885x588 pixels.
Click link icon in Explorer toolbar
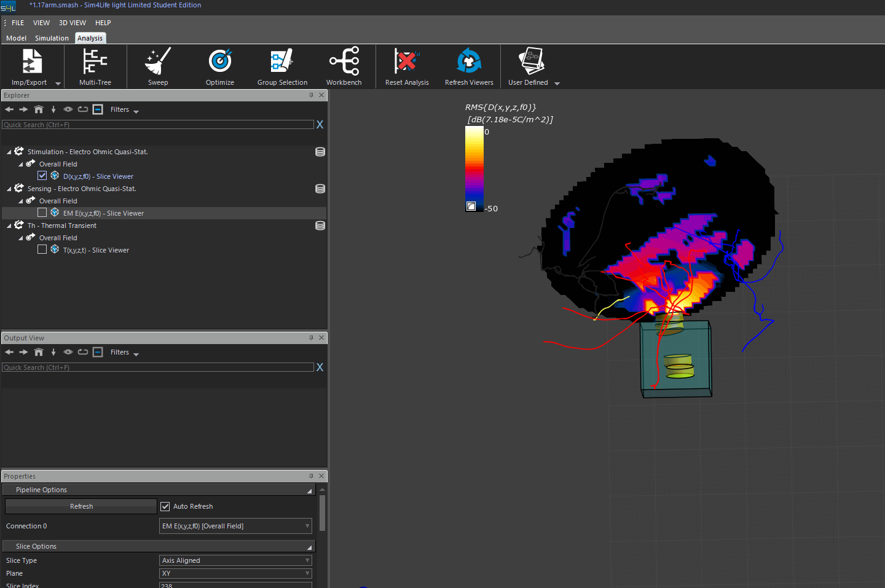tap(82, 109)
